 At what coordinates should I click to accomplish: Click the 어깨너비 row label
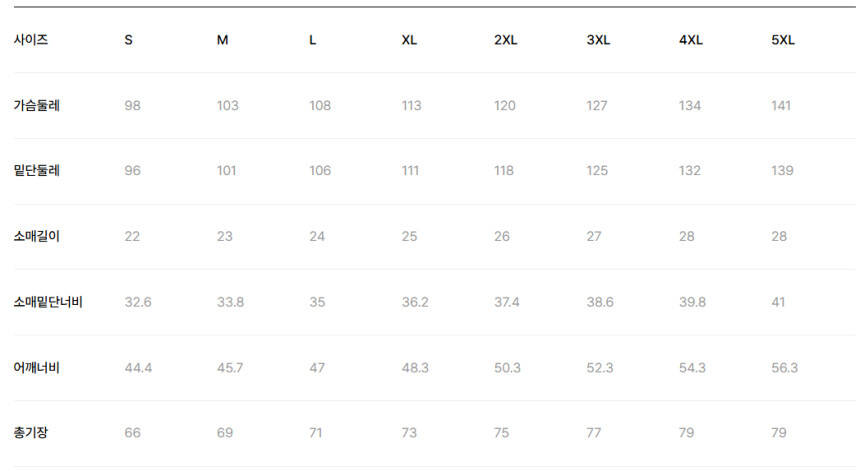point(37,368)
